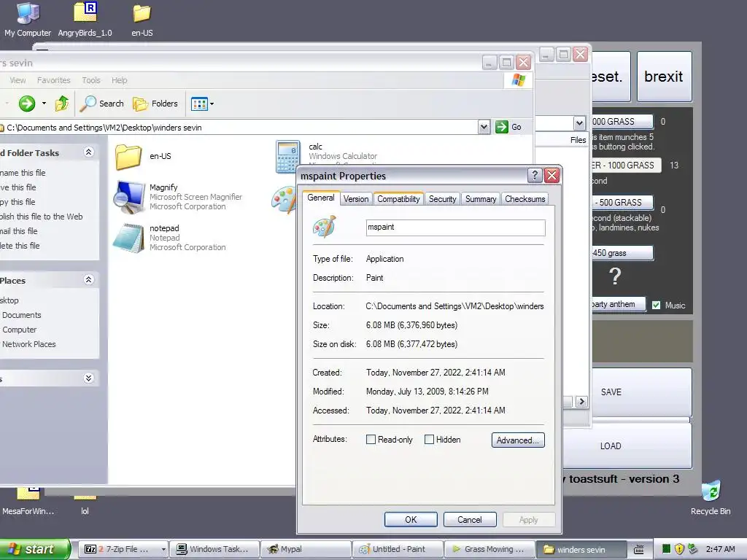Open the address bar dropdown in Explorer

(x=484, y=127)
